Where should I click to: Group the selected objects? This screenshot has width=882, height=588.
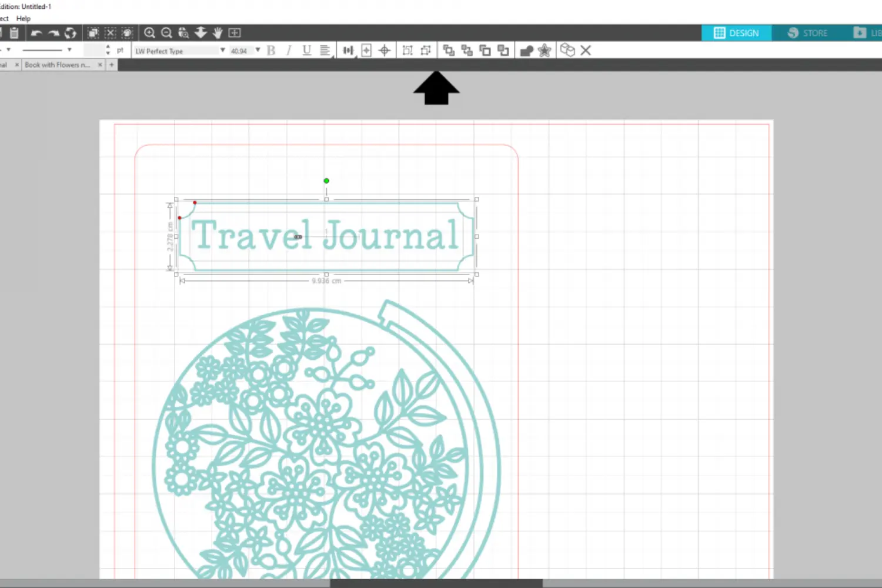(407, 51)
